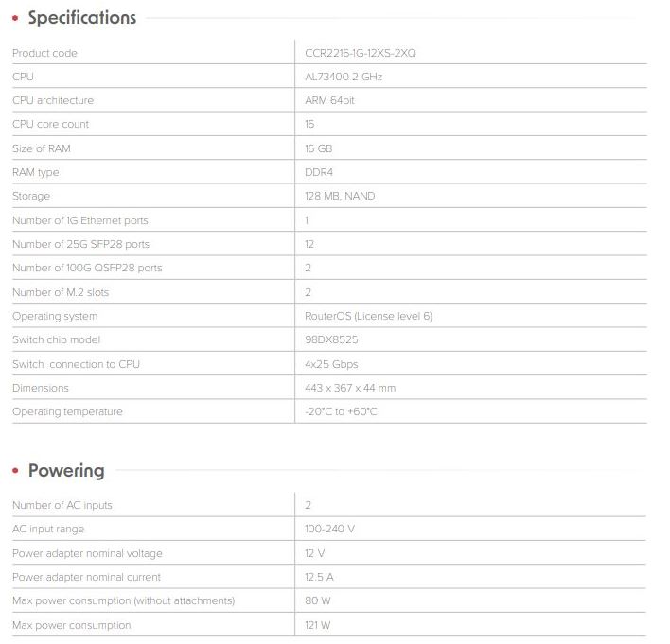Screen dimensions: 670x644
Task: Click the AC input range 100-240 V value
Action: point(330,529)
